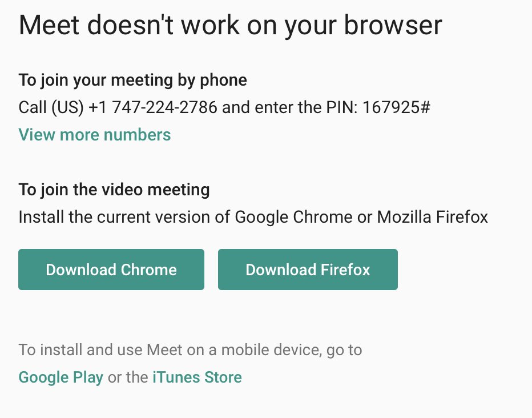Image resolution: width=532 pixels, height=418 pixels.
Task: Click the 'Meet doesn't work on your browser' heading
Action: [231, 26]
